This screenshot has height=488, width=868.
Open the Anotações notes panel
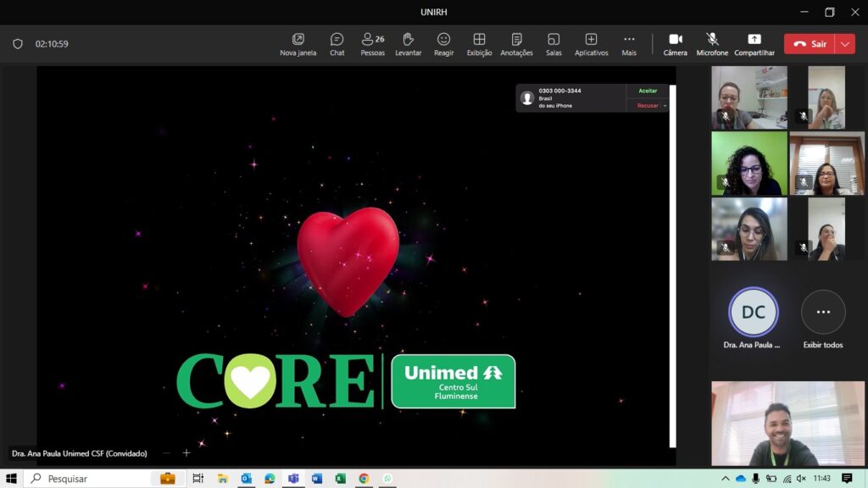coord(516,44)
